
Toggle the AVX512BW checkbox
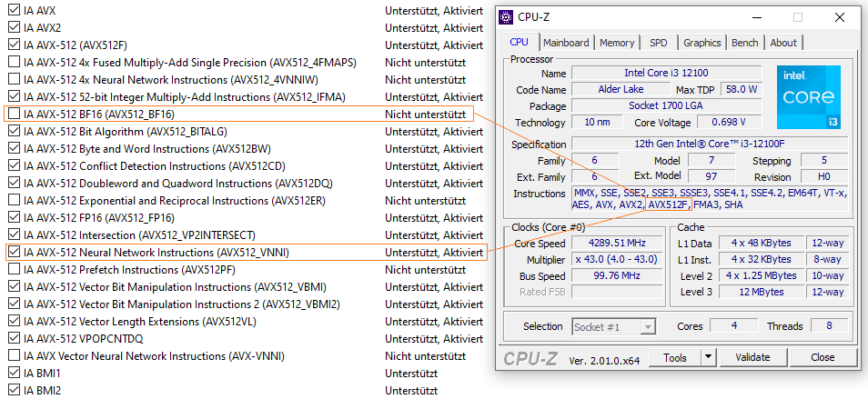(x=15, y=149)
